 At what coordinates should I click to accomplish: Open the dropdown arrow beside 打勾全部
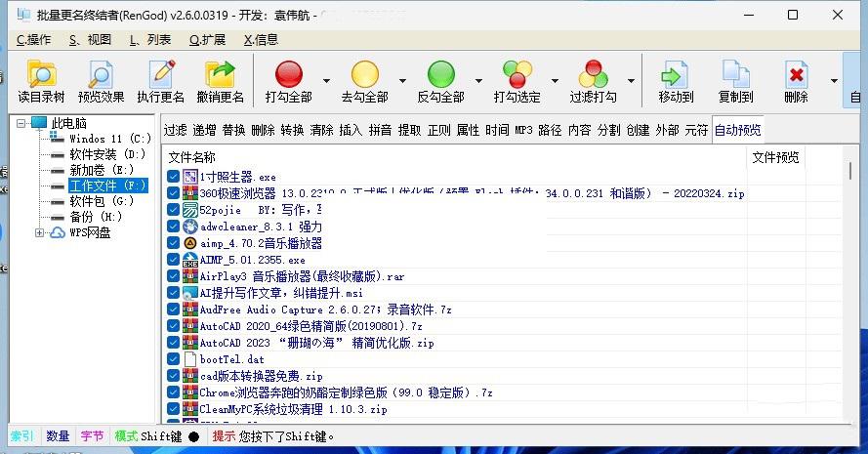[x=326, y=82]
